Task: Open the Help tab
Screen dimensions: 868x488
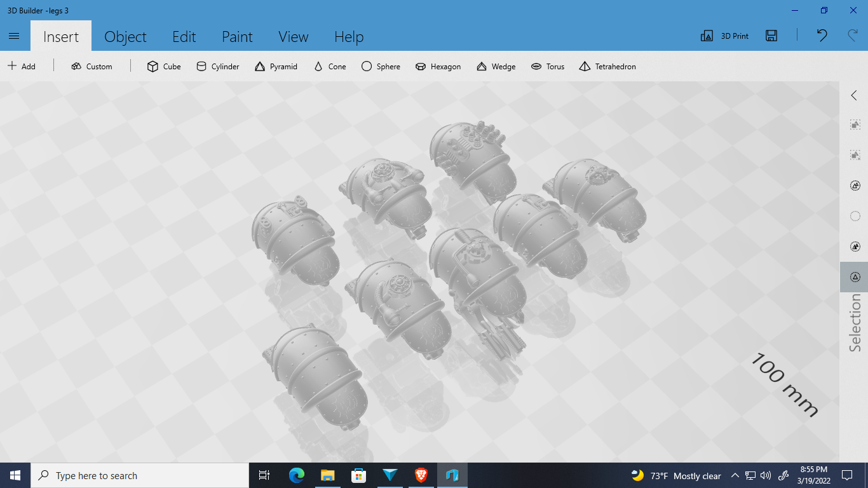Action: [349, 36]
